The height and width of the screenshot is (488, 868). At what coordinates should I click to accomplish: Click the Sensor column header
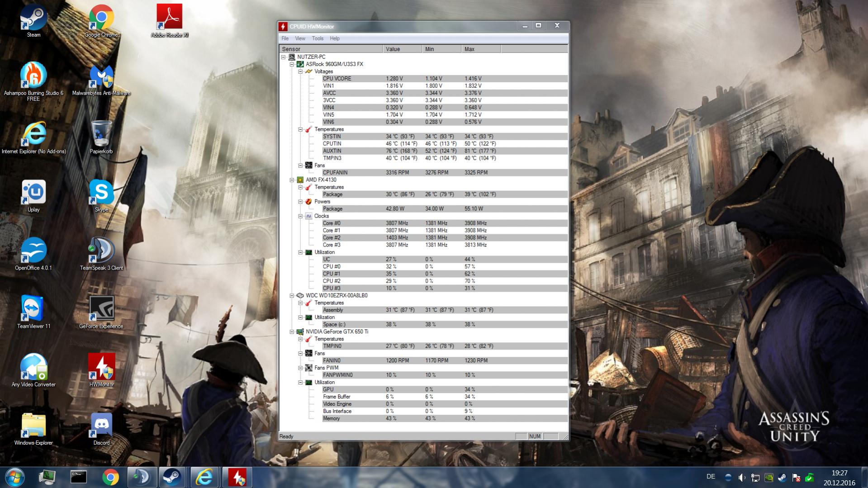(331, 49)
